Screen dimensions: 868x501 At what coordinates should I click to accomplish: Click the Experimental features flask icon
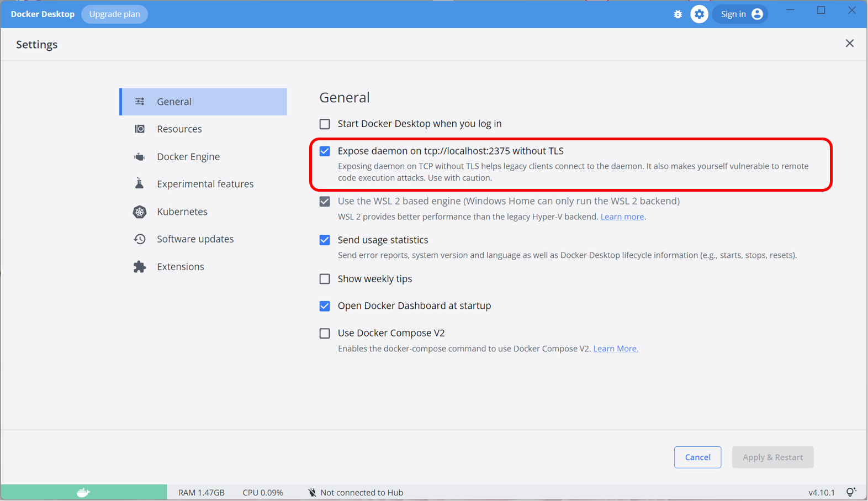pos(140,184)
